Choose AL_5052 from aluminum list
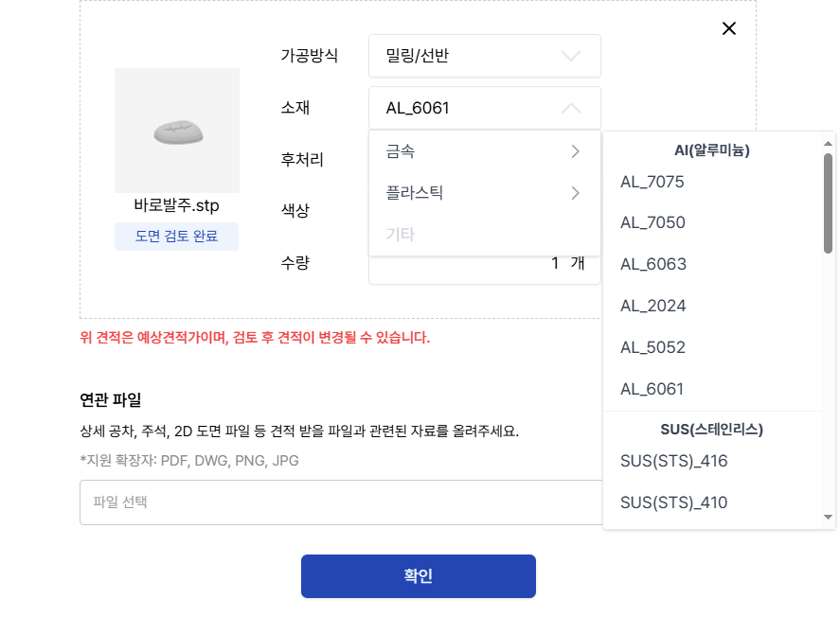The height and width of the screenshot is (634, 840). pyautogui.click(x=652, y=347)
